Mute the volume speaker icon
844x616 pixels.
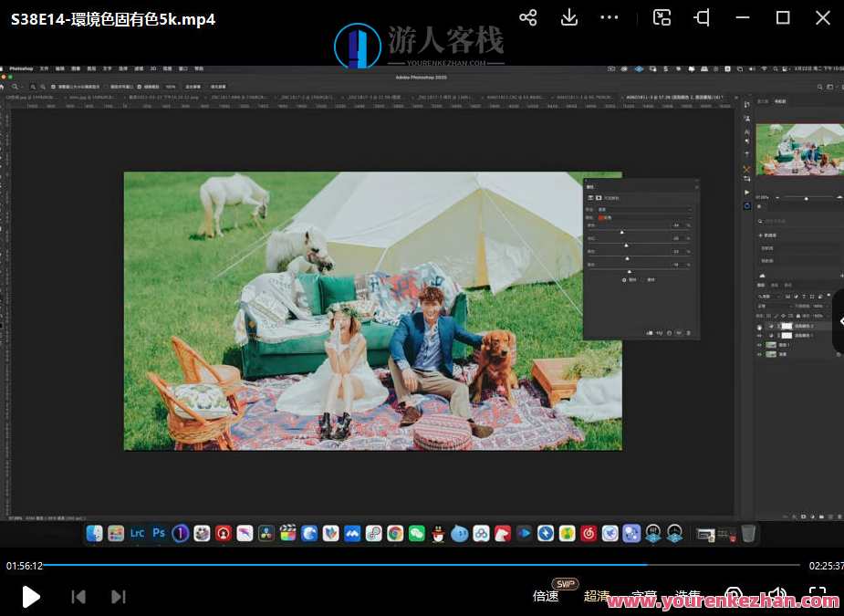(776, 596)
